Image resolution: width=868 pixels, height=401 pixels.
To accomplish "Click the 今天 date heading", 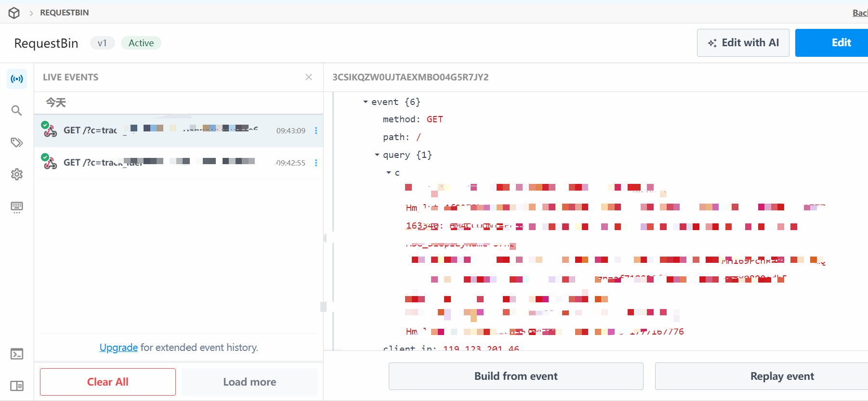I will coord(56,103).
